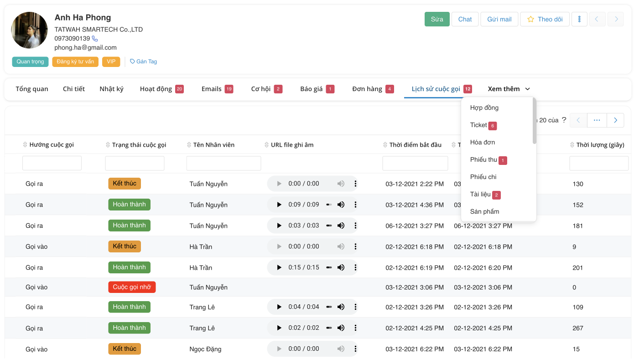
Task: Click the green Sửa button
Action: click(437, 19)
